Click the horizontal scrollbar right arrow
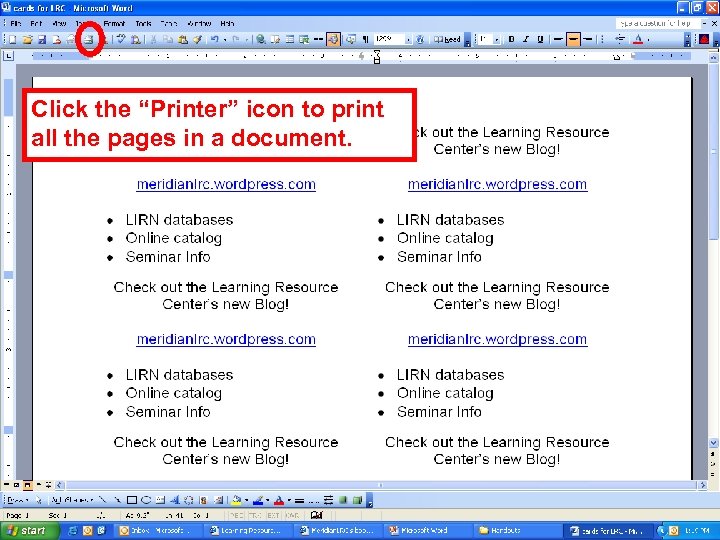Screen dimensions: 720x540 (703, 485)
